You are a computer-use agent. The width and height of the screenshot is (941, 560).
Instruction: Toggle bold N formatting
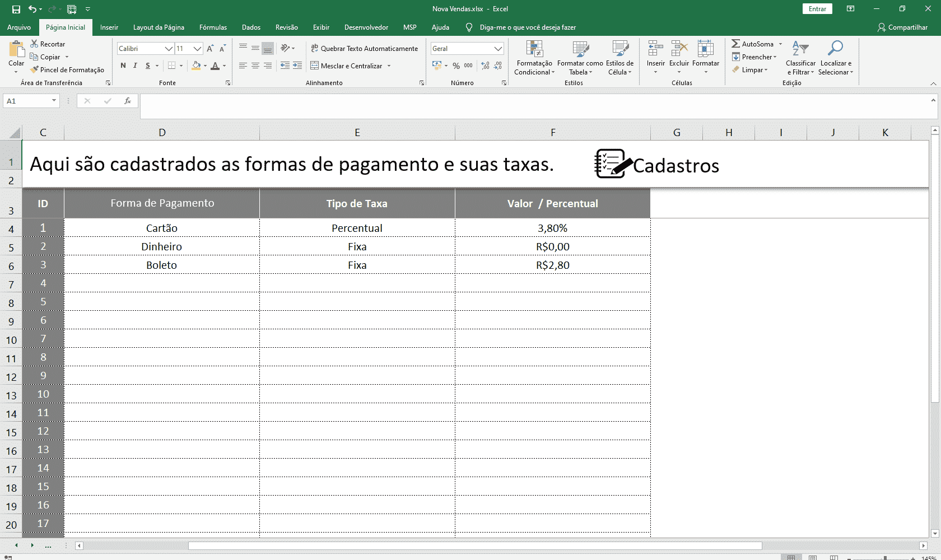[123, 66]
